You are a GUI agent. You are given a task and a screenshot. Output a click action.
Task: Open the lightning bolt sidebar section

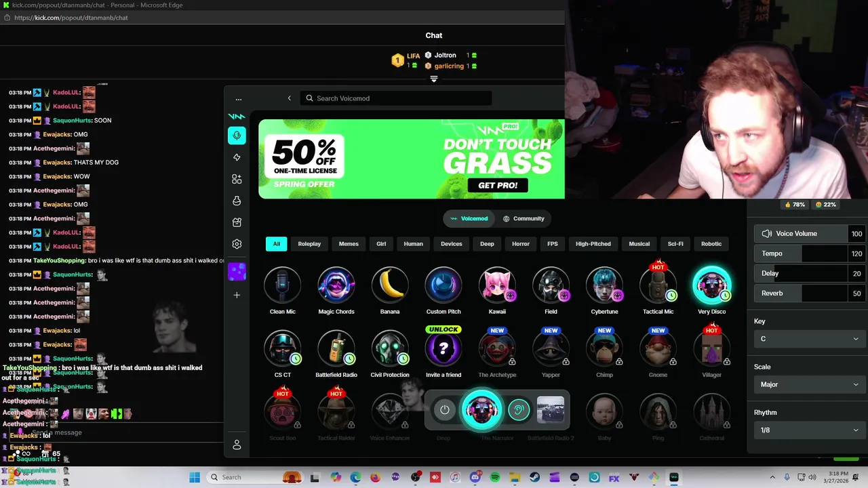click(237, 157)
